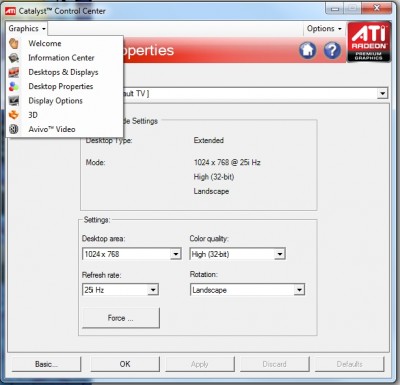Click the Force ... button
The image size is (400, 385).
pos(121,318)
